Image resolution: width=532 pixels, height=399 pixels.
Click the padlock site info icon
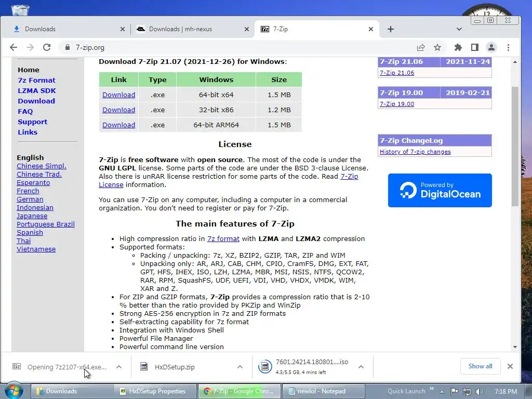coord(67,47)
